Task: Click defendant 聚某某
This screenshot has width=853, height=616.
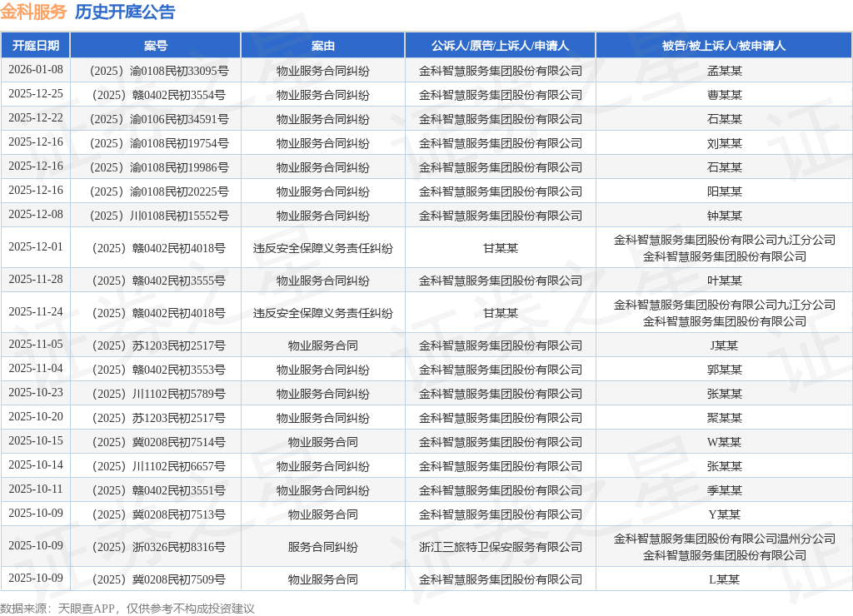Action: tap(724, 418)
